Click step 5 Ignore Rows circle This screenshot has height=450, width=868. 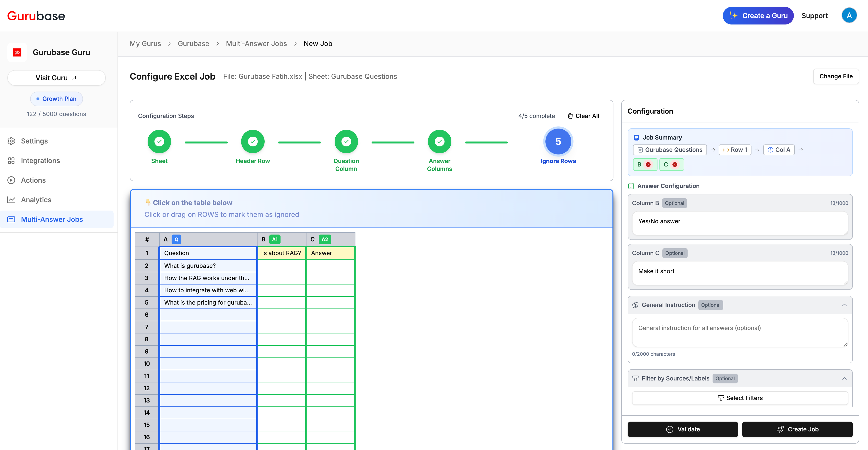[x=558, y=142]
